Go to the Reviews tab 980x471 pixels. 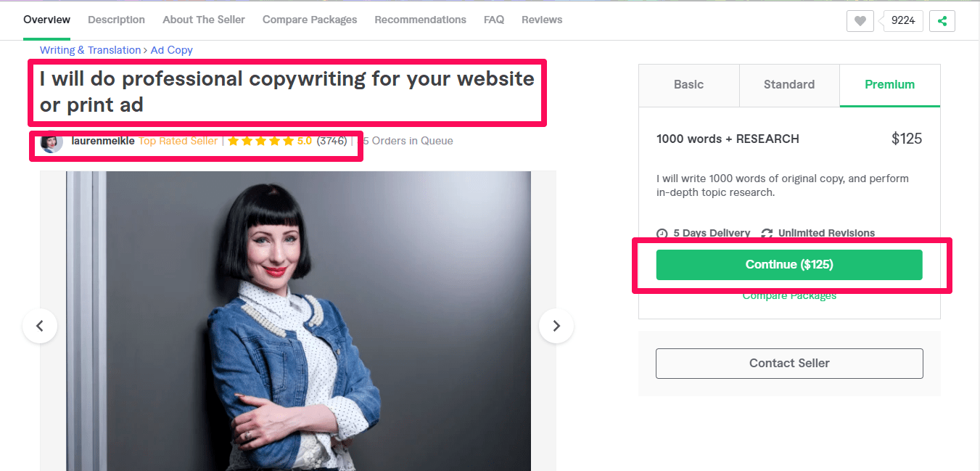(542, 20)
